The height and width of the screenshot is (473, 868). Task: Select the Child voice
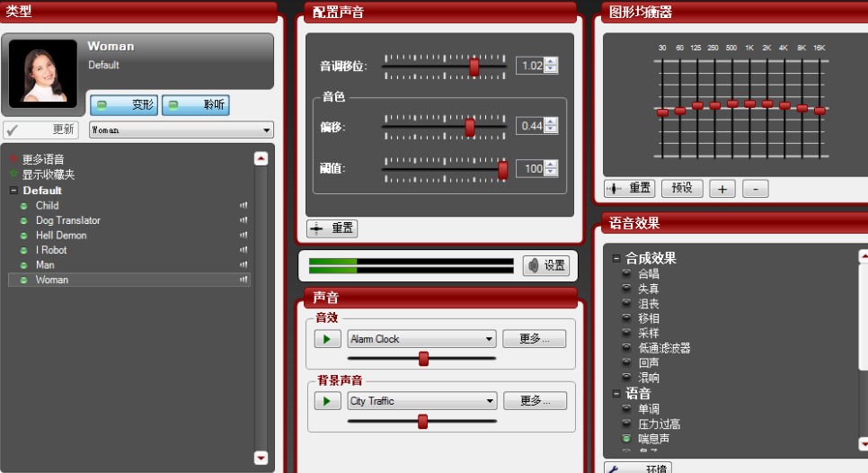coord(47,206)
